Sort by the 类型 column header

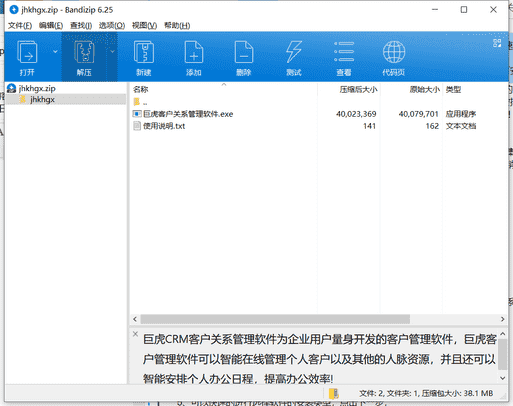[x=453, y=89]
